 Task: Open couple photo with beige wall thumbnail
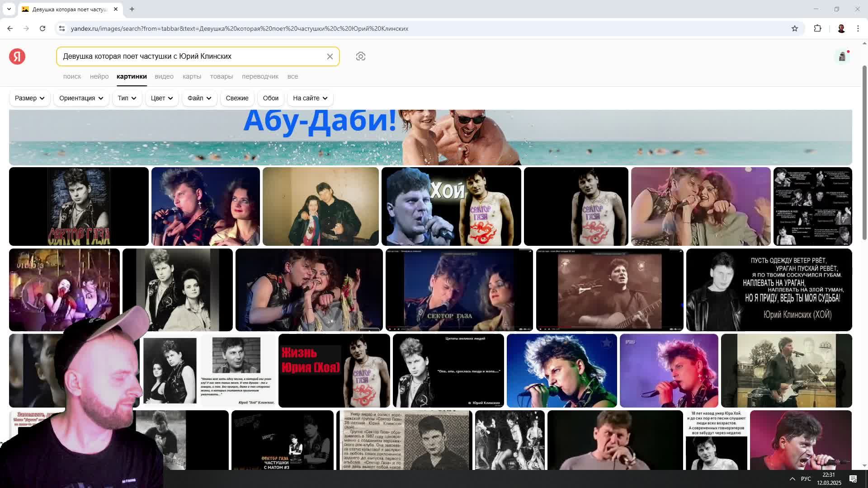point(321,206)
